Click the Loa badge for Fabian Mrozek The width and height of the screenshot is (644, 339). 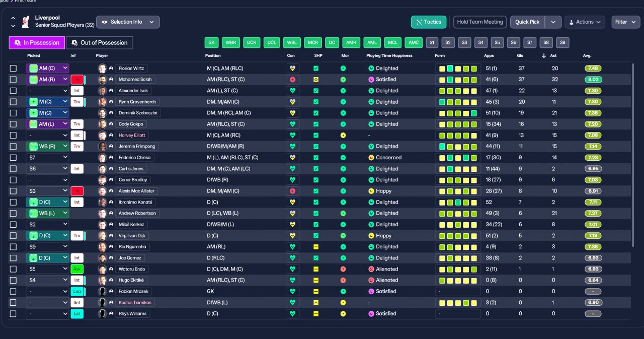(x=77, y=291)
